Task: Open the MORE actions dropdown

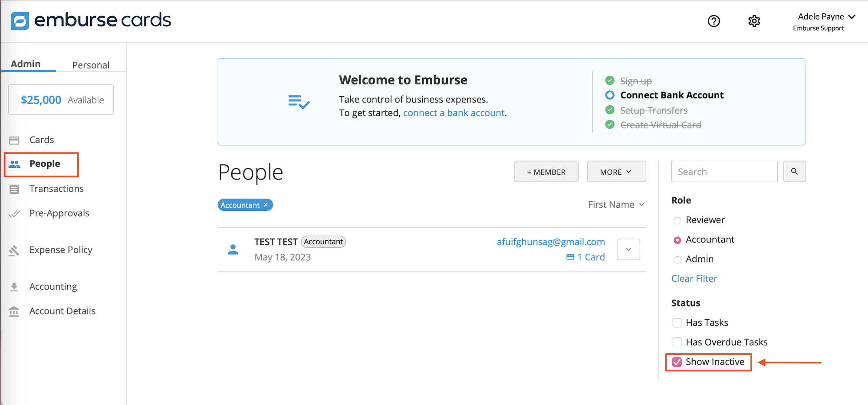Action: pyautogui.click(x=616, y=171)
